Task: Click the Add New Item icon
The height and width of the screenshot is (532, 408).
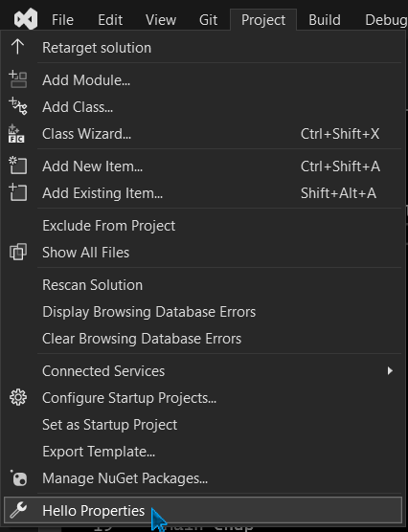Action: coord(17,166)
